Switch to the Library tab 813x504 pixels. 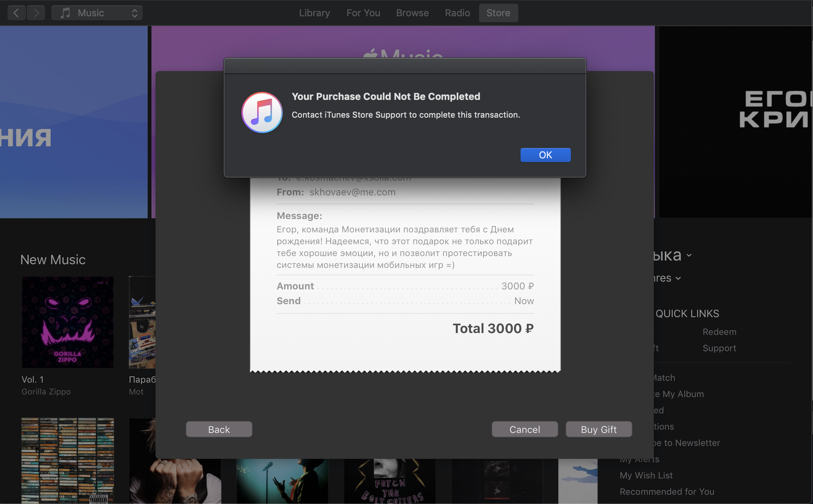(314, 13)
